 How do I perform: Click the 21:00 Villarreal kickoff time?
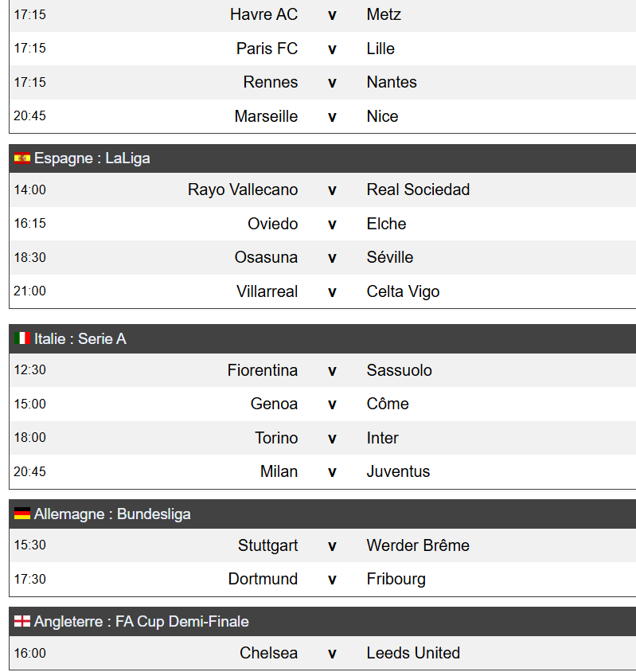coord(29,291)
